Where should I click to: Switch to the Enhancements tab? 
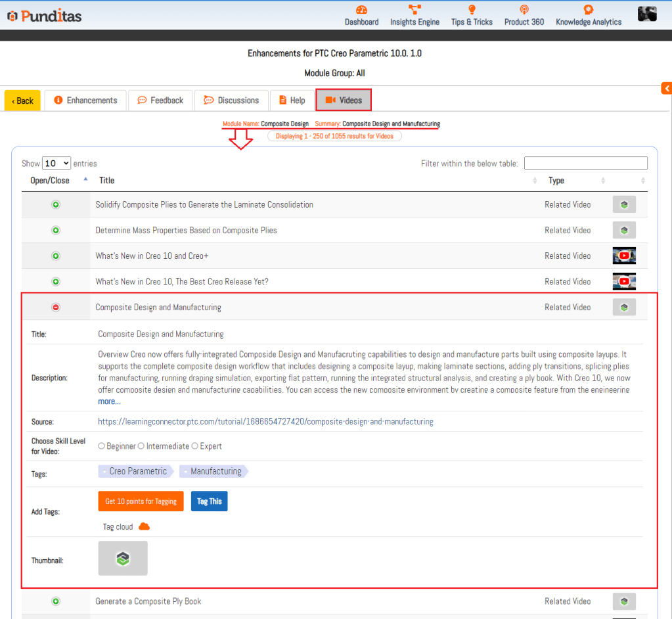tap(85, 101)
